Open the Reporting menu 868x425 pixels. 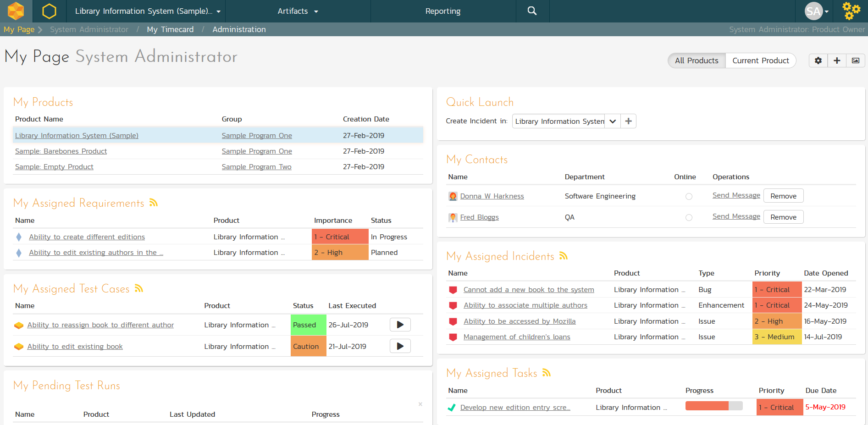click(442, 11)
